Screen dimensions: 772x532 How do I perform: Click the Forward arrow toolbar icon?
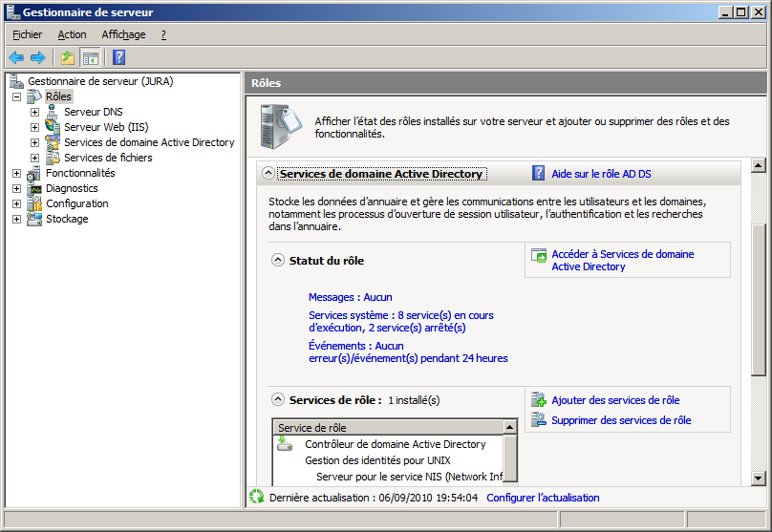point(37,57)
